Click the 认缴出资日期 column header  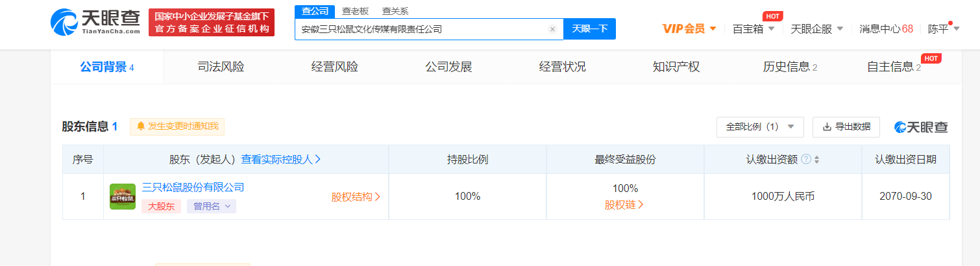(x=905, y=160)
